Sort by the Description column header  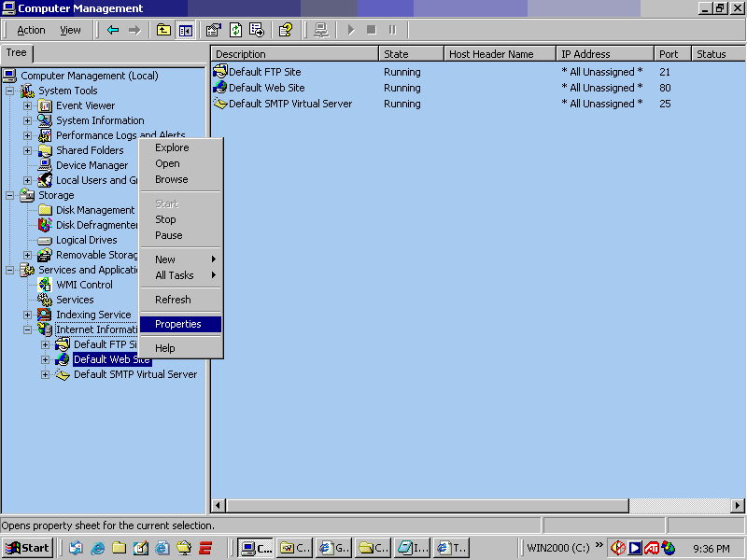295,54
